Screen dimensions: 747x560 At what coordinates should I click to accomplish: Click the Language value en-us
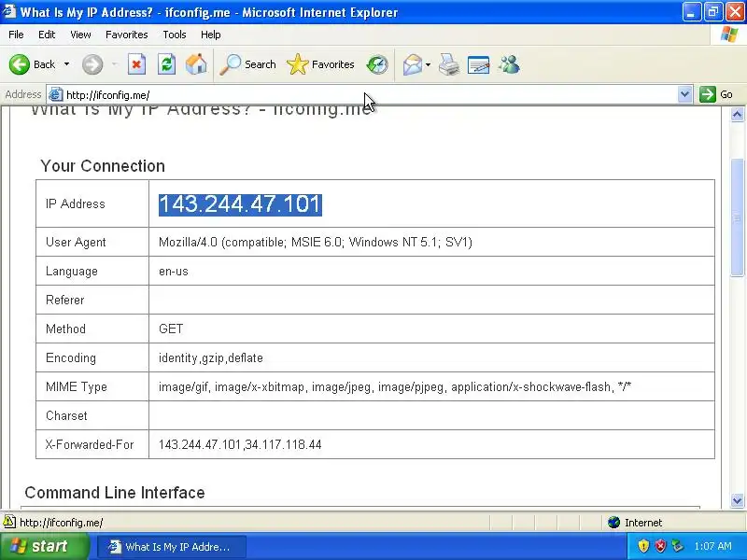click(x=174, y=271)
